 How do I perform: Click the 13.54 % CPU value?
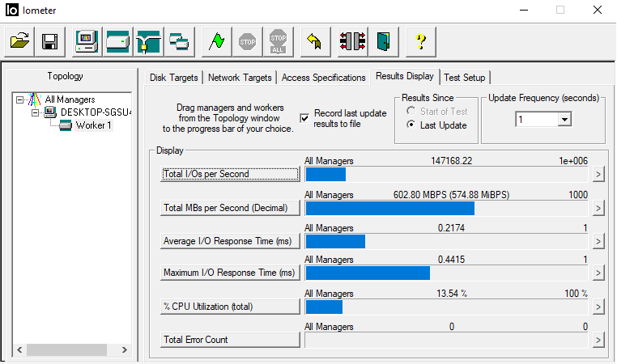(452, 294)
